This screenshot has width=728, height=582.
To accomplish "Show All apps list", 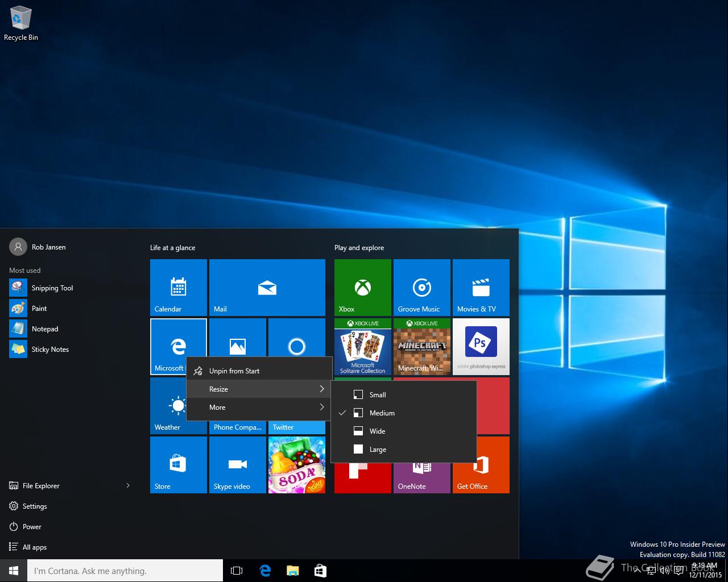I will click(x=71, y=547).
